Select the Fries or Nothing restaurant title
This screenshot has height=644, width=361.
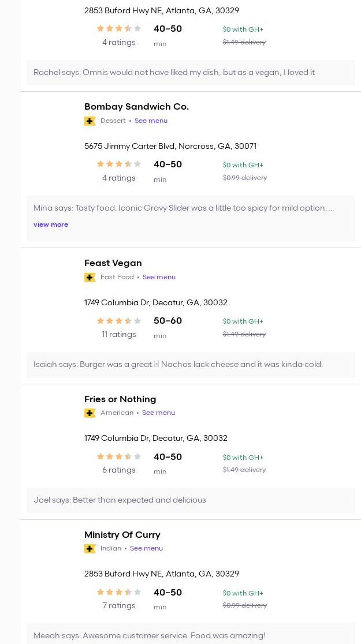pyautogui.click(x=120, y=399)
